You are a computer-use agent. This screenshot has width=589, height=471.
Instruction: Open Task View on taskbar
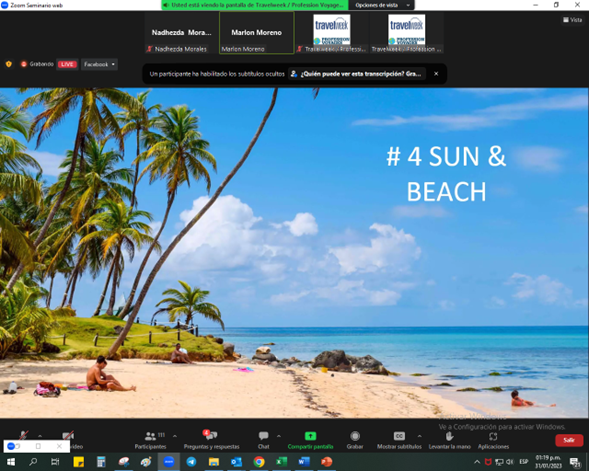[x=55, y=462]
